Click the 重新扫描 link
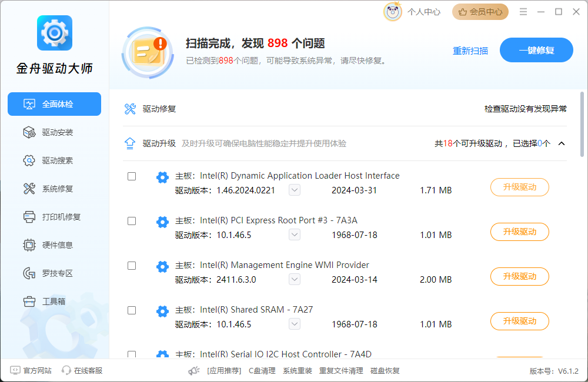Image resolution: width=588 pixels, height=382 pixels. (470, 51)
